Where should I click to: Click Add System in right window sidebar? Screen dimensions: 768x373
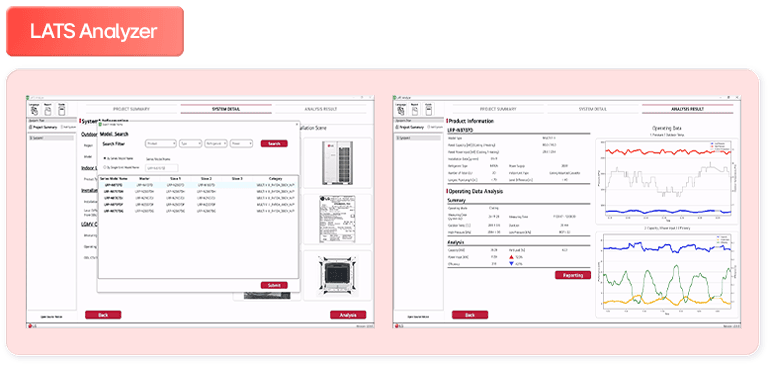click(x=435, y=127)
